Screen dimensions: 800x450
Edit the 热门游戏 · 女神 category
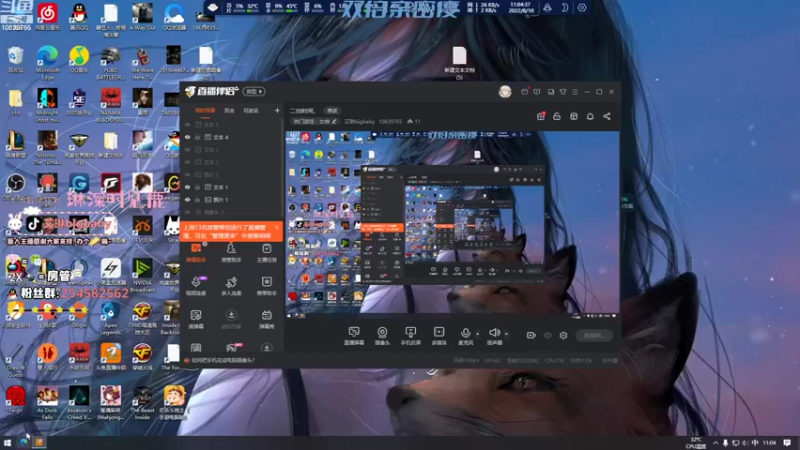315,121
